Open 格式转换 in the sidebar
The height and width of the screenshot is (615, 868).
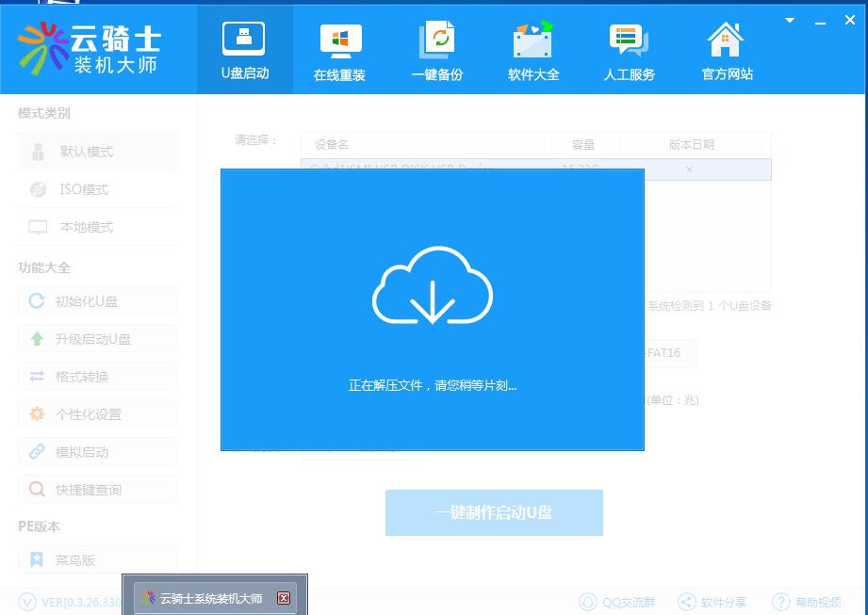point(97,377)
